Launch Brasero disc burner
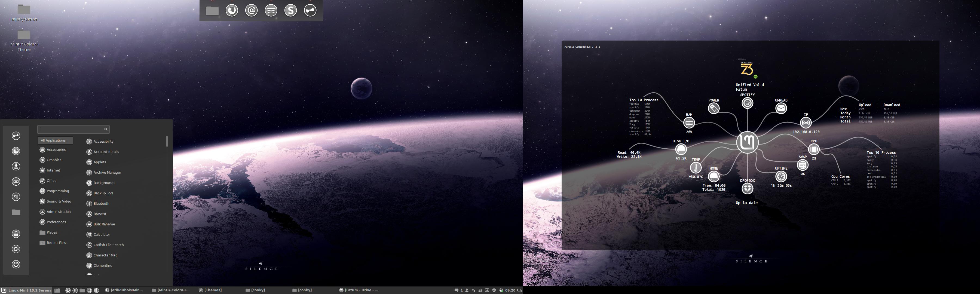Screen dimensions: 980x294 [x=96, y=214]
